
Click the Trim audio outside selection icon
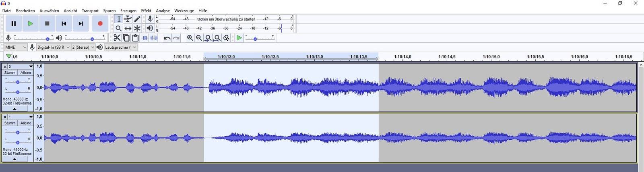click(x=145, y=38)
